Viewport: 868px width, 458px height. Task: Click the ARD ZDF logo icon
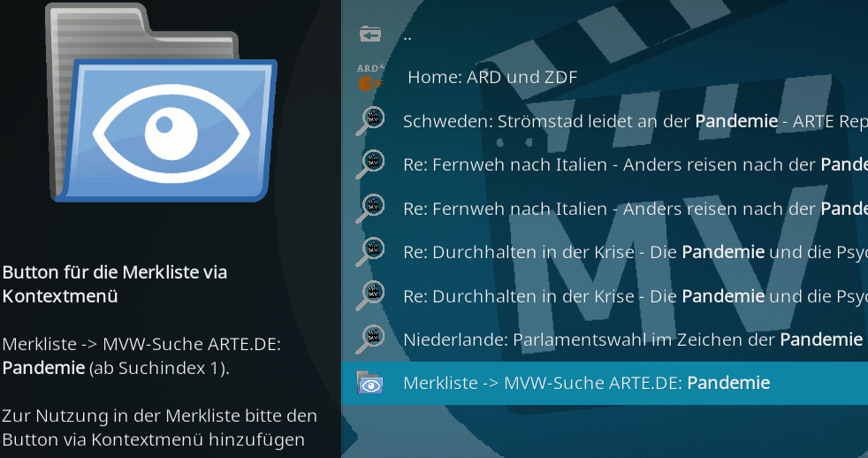[x=370, y=77]
